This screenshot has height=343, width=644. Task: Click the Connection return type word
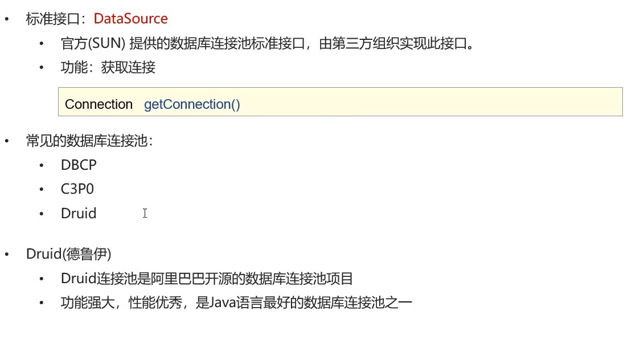tap(99, 104)
